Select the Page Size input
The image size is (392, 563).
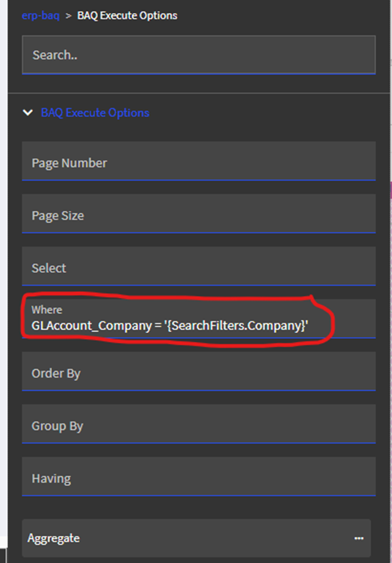coord(198,215)
